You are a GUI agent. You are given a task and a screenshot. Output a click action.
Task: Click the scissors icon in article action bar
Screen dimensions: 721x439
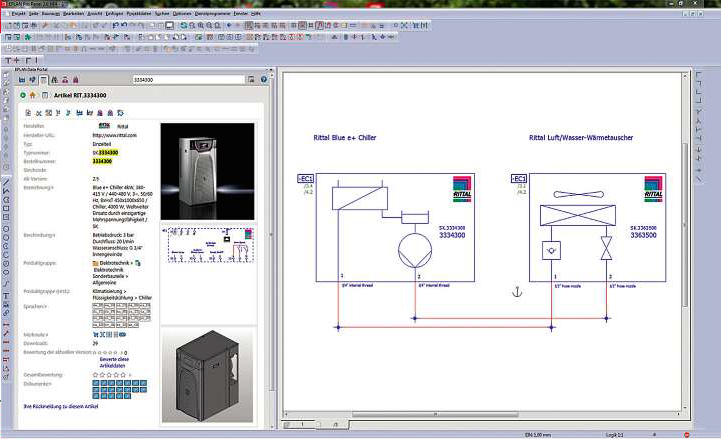(x=39, y=113)
